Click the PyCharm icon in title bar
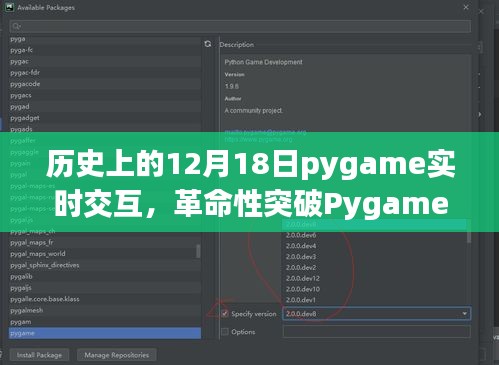The height and width of the screenshot is (365, 499). 9,7
